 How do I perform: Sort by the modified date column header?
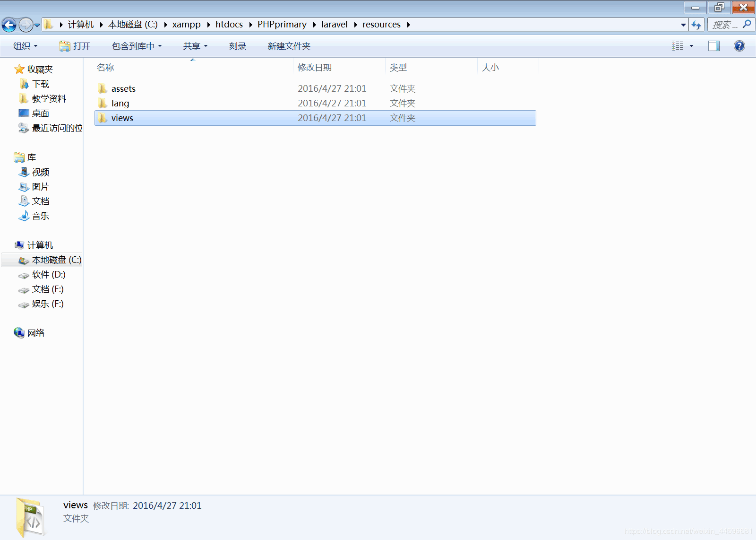click(315, 68)
